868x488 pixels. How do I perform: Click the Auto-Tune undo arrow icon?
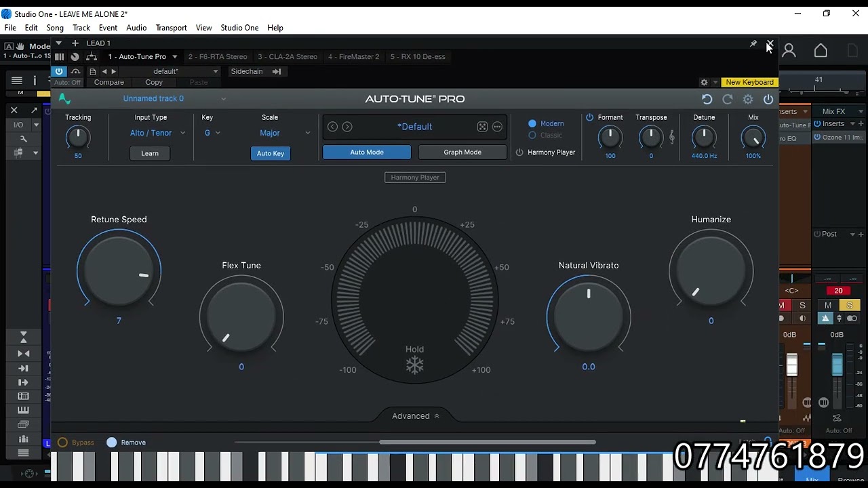coord(707,99)
